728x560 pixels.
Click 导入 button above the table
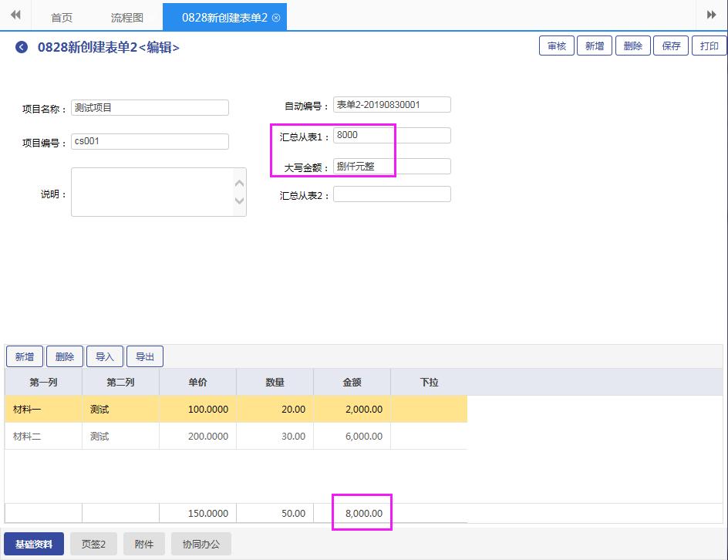[105, 356]
